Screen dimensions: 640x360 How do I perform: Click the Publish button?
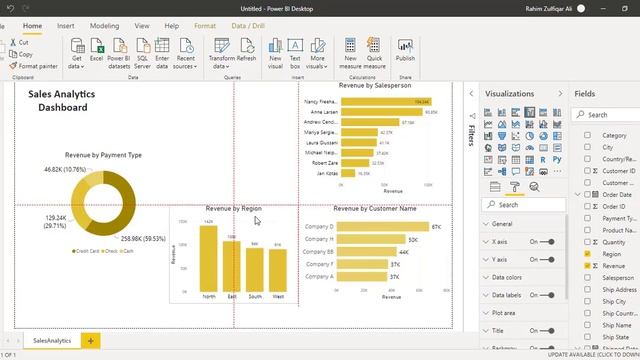click(405, 50)
